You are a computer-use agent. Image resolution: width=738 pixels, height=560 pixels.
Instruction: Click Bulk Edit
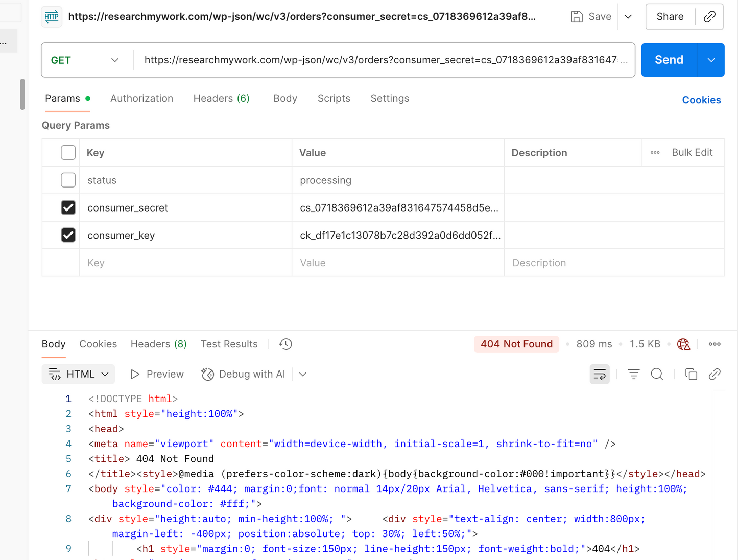pos(692,153)
